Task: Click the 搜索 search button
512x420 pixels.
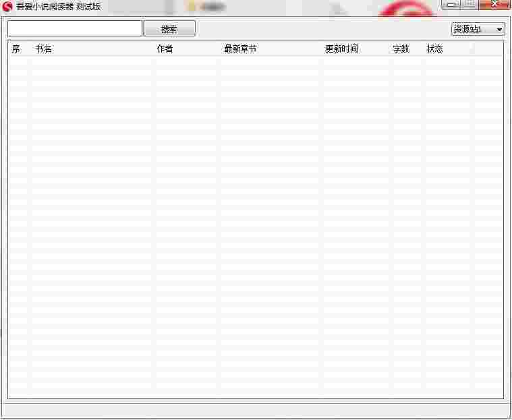Action: click(x=169, y=29)
